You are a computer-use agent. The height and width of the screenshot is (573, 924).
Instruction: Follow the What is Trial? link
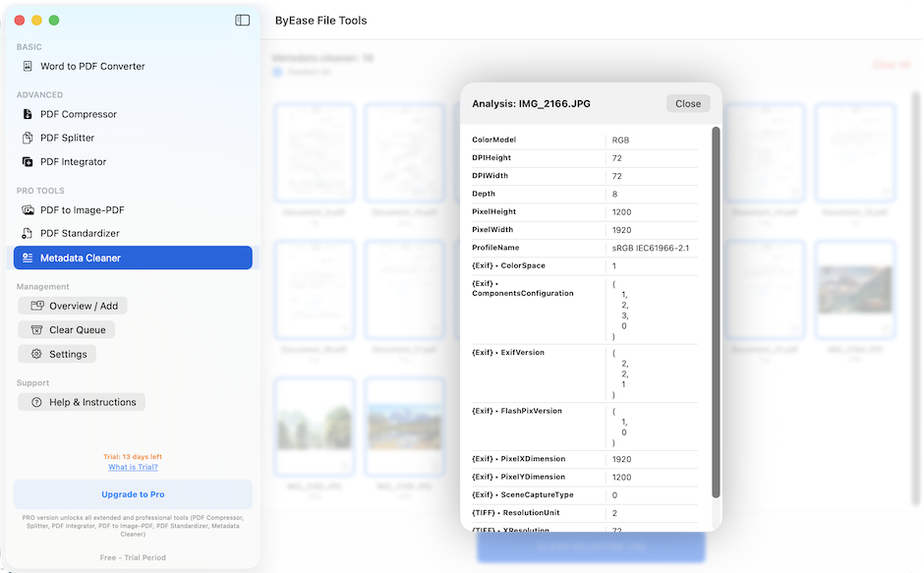pos(133,467)
